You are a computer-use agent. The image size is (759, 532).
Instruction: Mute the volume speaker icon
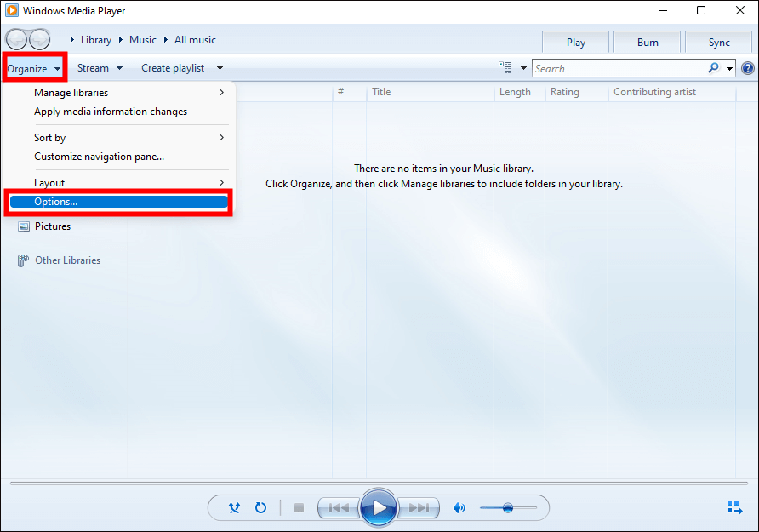click(459, 508)
